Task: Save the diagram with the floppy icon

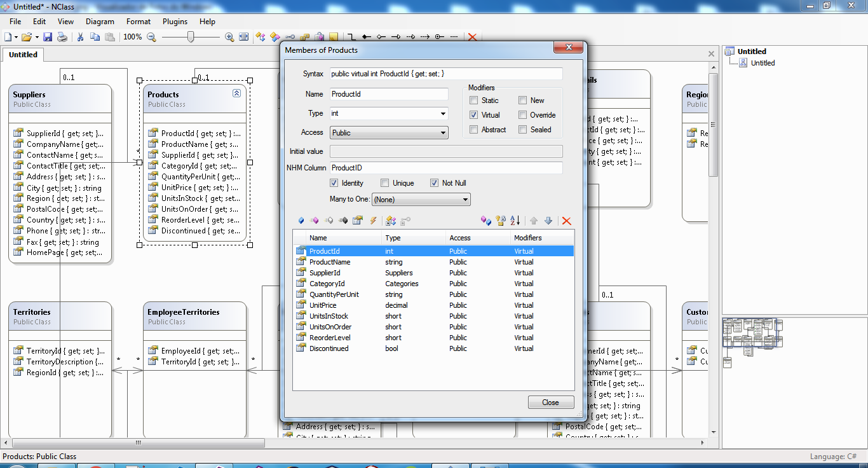Action: pyautogui.click(x=48, y=37)
